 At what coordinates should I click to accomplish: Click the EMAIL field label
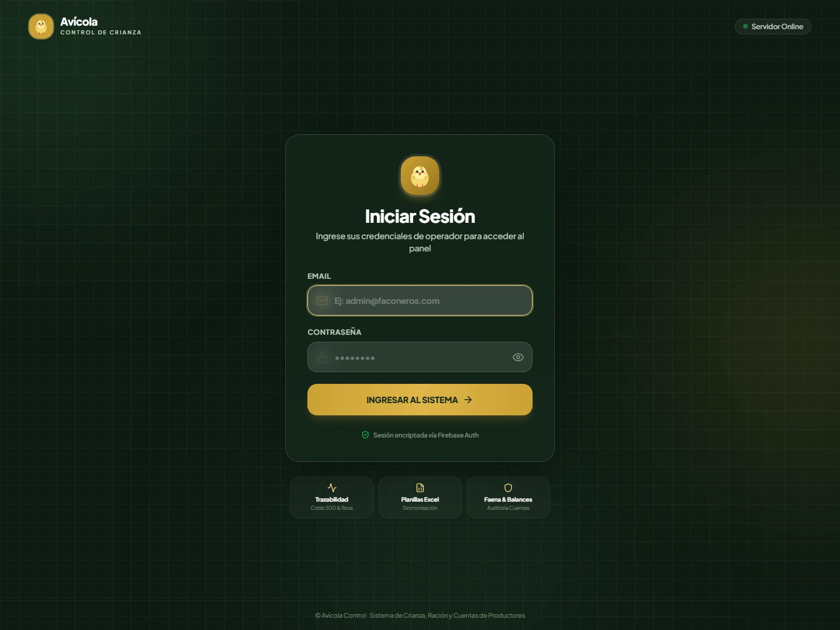(319, 276)
